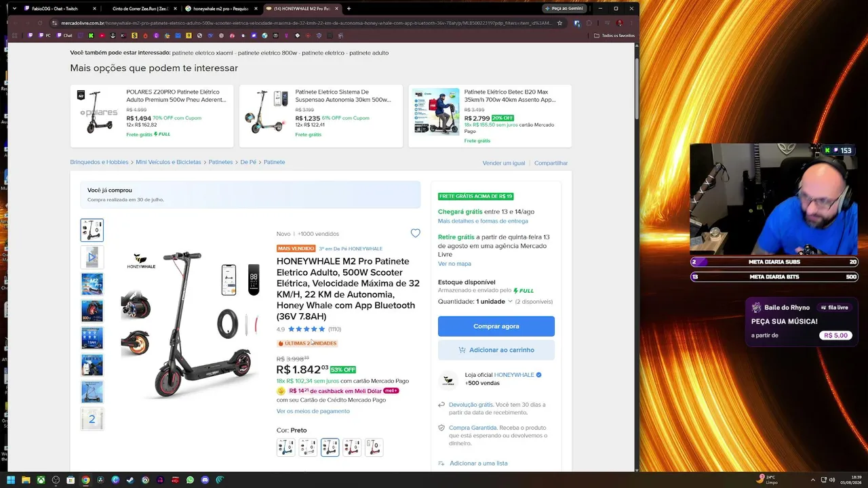Add product to favorites with heart icon
Viewport: 868px width, 488px height.
coord(416,233)
